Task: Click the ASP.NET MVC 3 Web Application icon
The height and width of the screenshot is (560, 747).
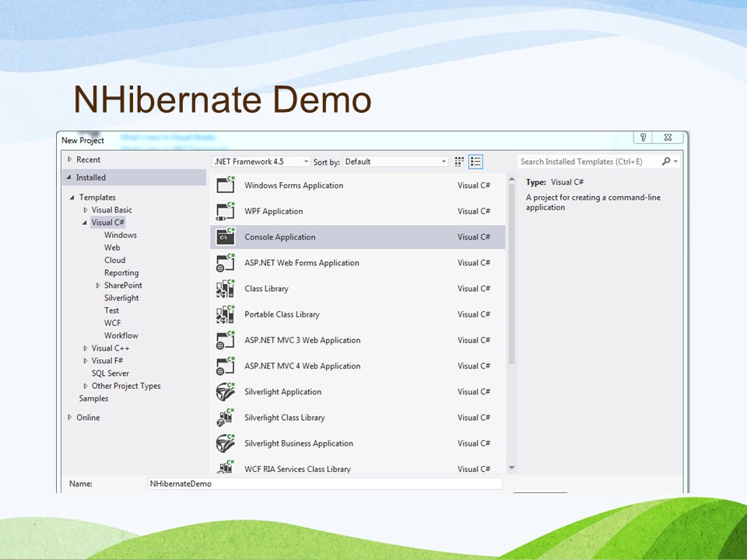Action: click(x=226, y=340)
